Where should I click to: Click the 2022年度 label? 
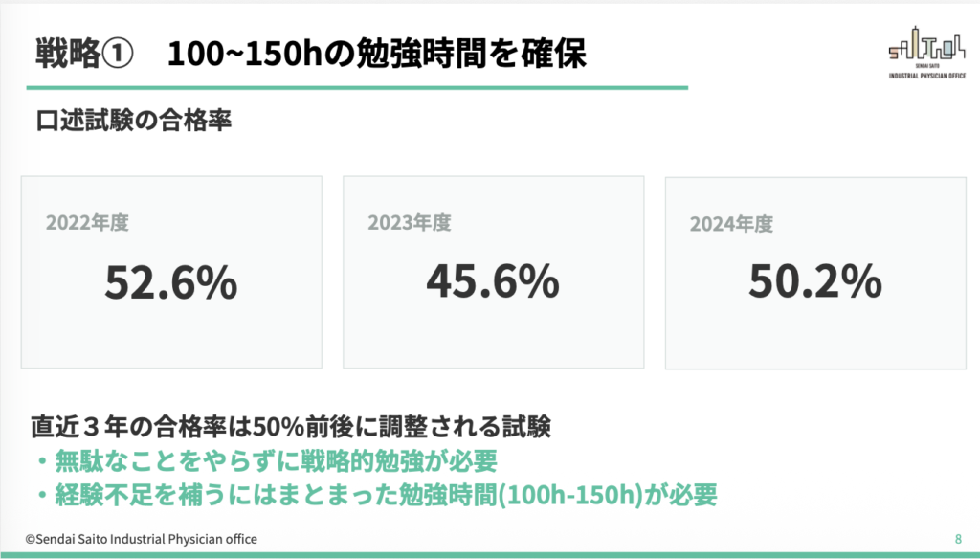point(87,224)
